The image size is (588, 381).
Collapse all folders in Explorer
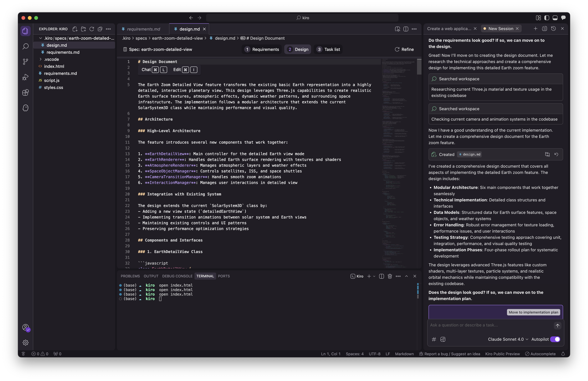coord(100,29)
